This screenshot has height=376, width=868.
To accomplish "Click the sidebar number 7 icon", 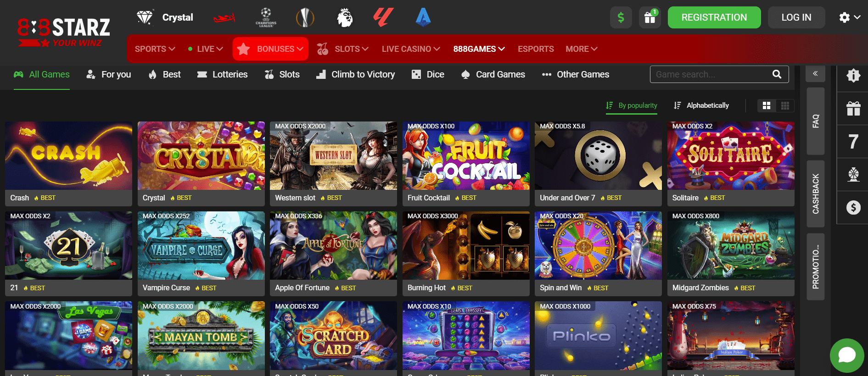I will [x=853, y=142].
